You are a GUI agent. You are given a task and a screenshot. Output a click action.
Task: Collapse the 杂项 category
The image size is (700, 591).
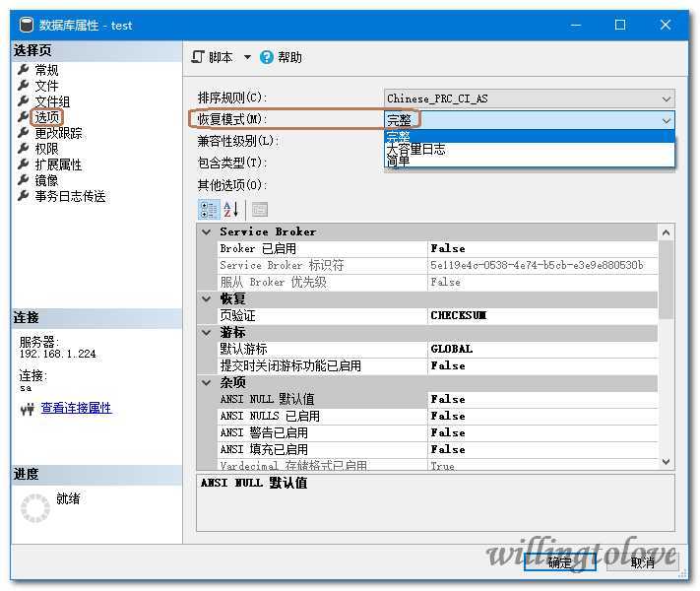[x=206, y=383]
